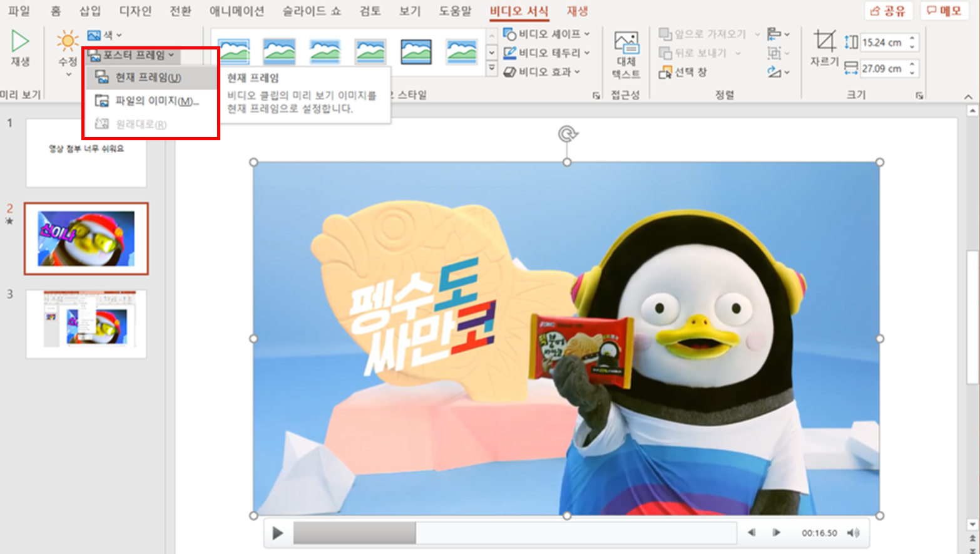Select the sixth video style thumbnail
Screen dimensions: 980x554
[x=462, y=51]
